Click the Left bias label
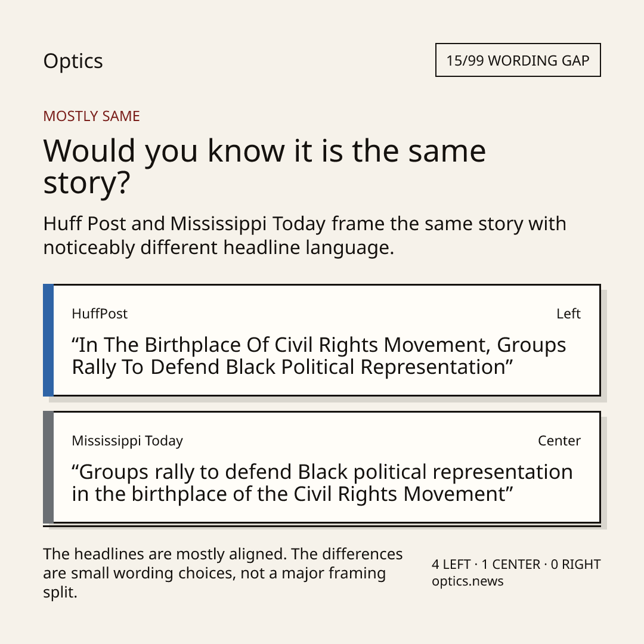The height and width of the screenshot is (644, 644). pyautogui.click(x=568, y=314)
